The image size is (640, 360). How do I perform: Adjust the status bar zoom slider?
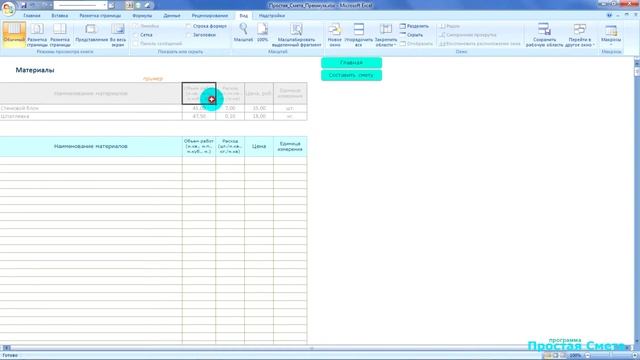(x=611, y=356)
